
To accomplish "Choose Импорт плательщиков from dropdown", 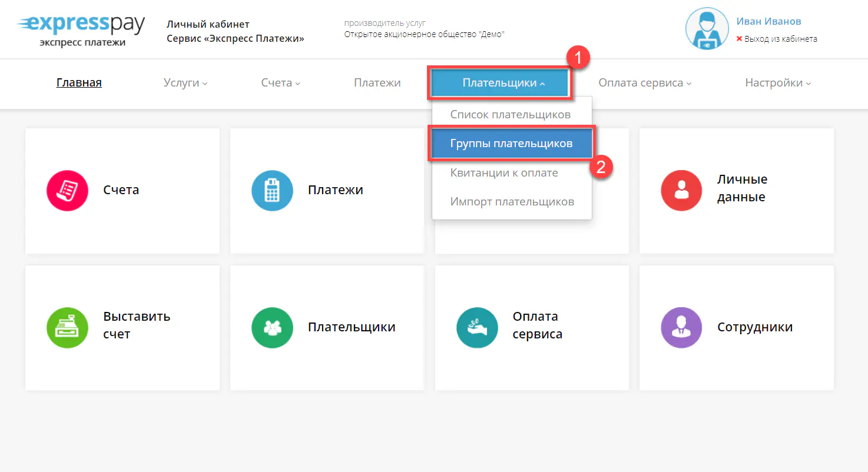I will [x=512, y=202].
